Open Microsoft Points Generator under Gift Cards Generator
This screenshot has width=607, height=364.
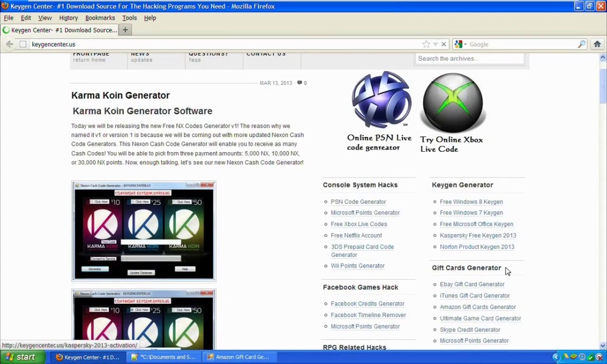[474, 341]
